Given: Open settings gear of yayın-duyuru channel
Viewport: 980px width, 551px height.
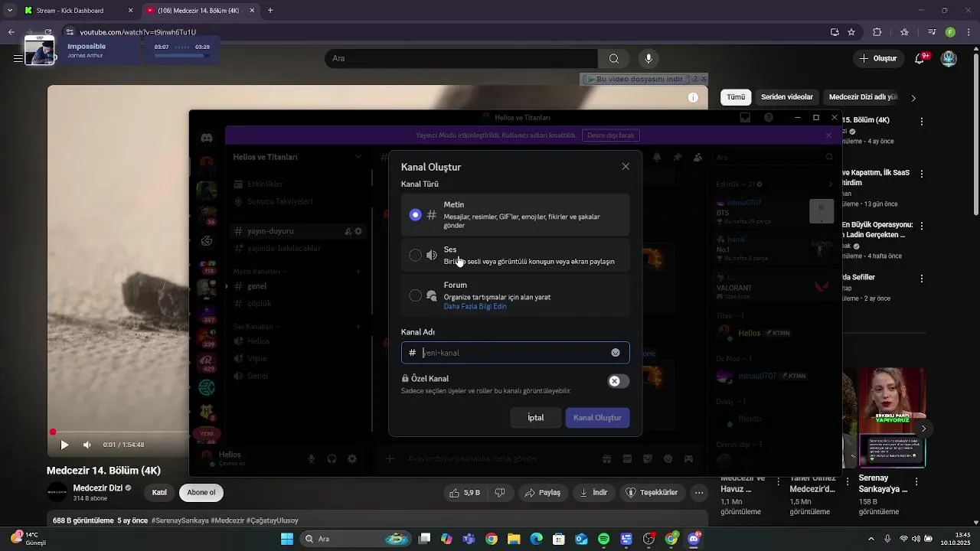Looking at the screenshot, I should tap(358, 231).
